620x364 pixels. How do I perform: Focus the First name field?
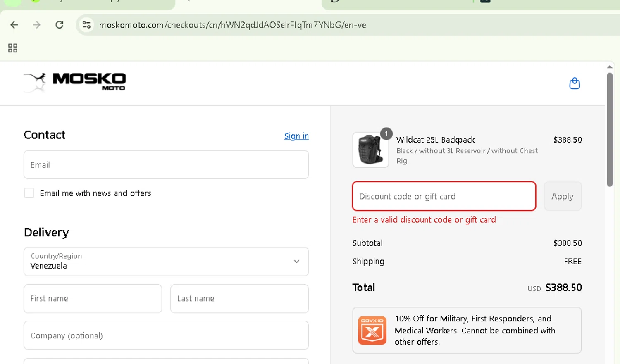point(93,298)
